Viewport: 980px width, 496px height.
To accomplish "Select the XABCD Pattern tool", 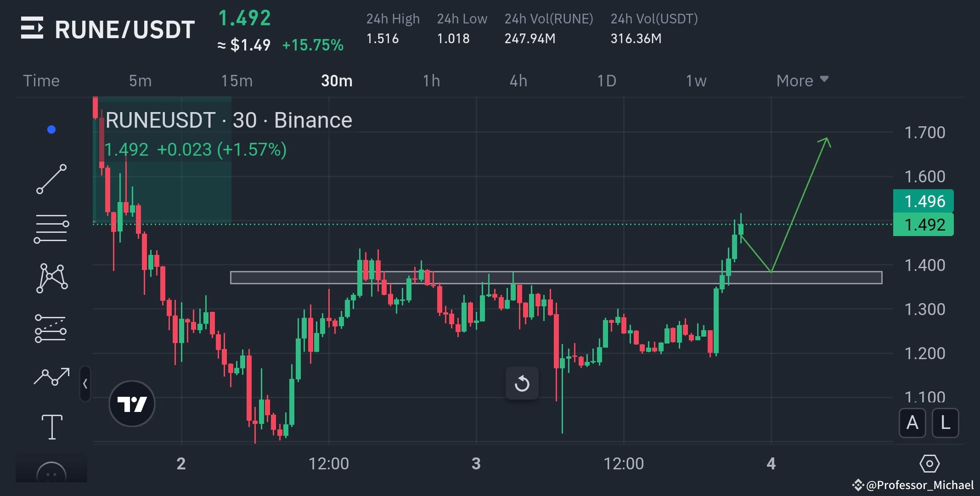I will (51, 278).
